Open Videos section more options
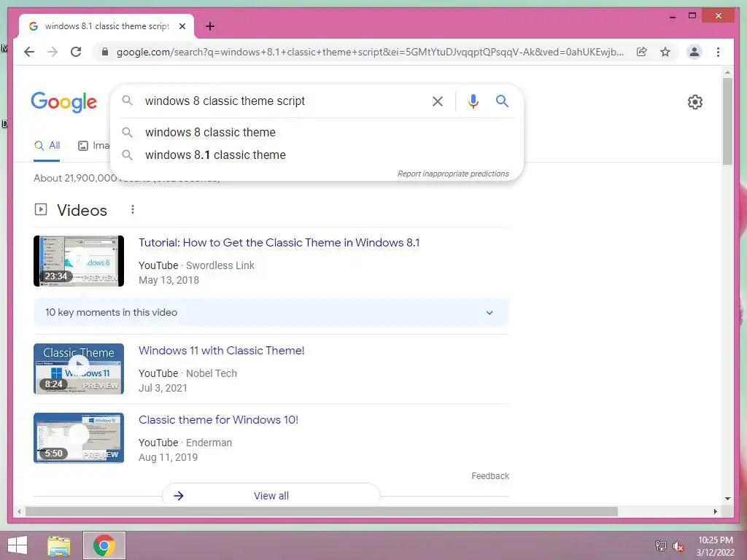This screenshot has width=747, height=560. tap(133, 209)
